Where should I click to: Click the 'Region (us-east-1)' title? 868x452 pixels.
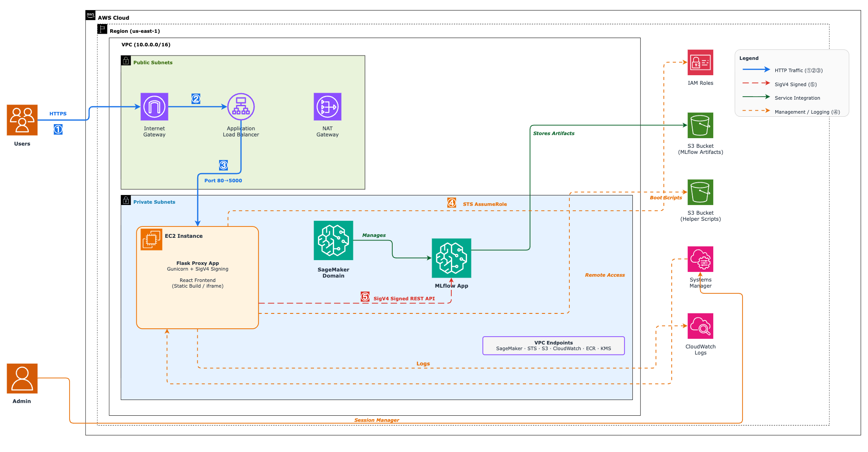click(135, 31)
